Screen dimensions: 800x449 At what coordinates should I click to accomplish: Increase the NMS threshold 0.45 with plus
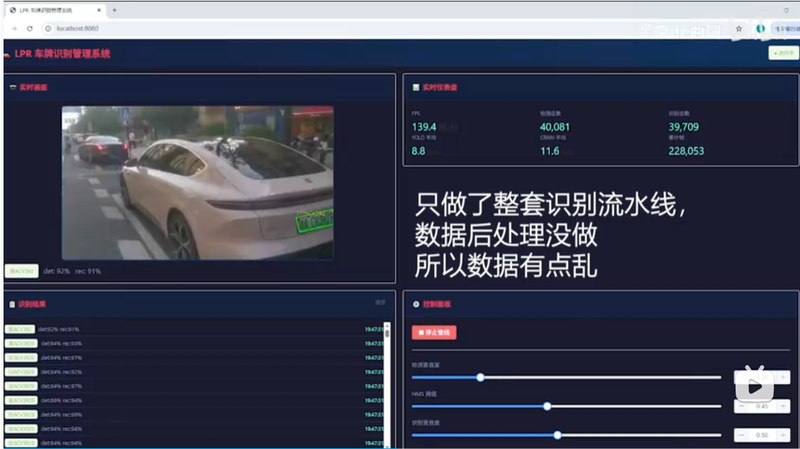[x=783, y=407]
